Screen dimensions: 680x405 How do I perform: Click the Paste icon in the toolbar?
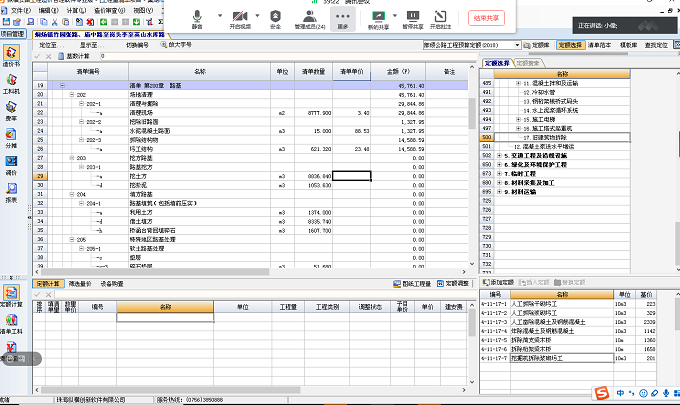65,22
